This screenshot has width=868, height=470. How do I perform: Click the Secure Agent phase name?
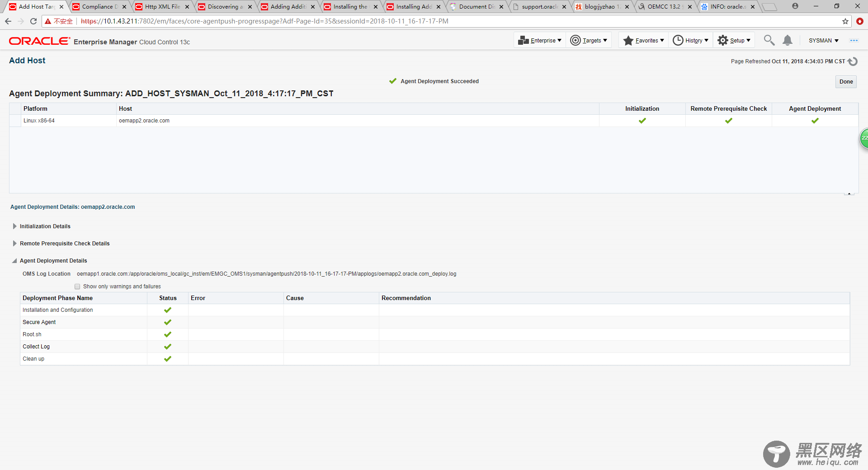39,322
